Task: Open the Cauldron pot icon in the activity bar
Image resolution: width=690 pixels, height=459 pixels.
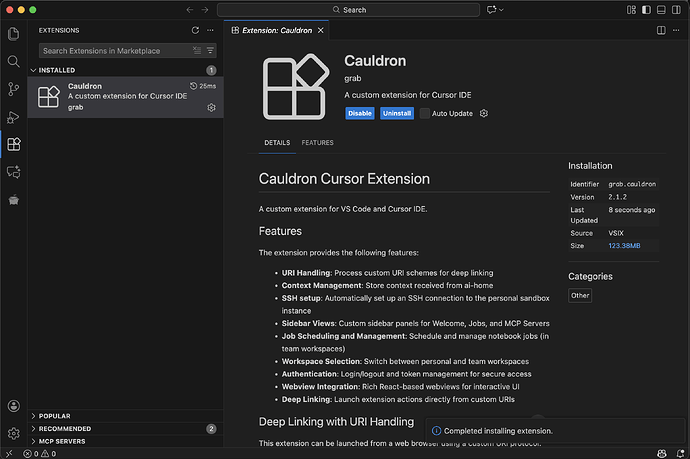Action: coord(14,200)
